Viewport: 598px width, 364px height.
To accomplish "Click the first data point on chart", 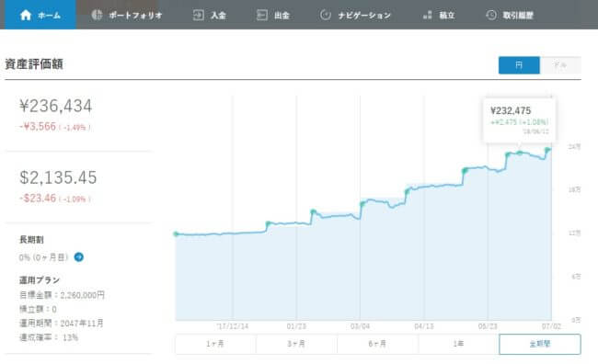I will (x=176, y=234).
